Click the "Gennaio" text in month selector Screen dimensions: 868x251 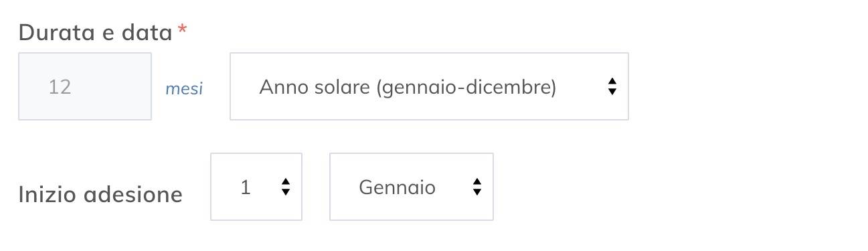[398, 187]
